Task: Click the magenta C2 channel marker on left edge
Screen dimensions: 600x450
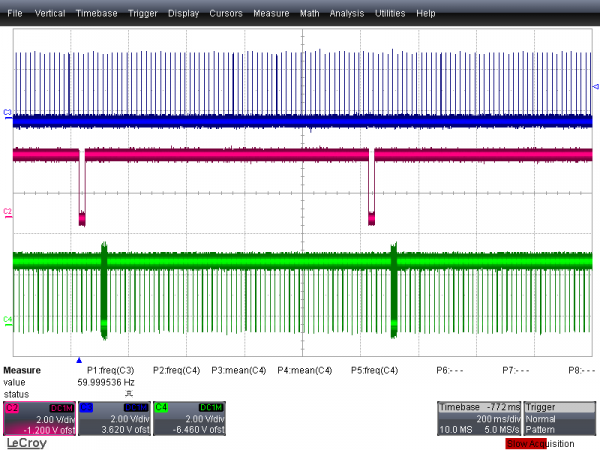Action: click(7, 214)
